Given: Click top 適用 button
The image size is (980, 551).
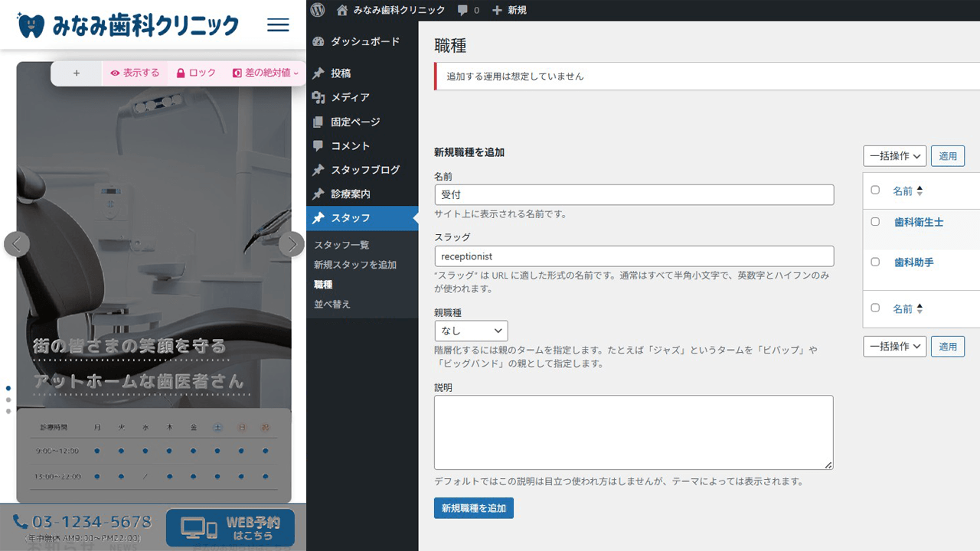Looking at the screenshot, I should (948, 156).
